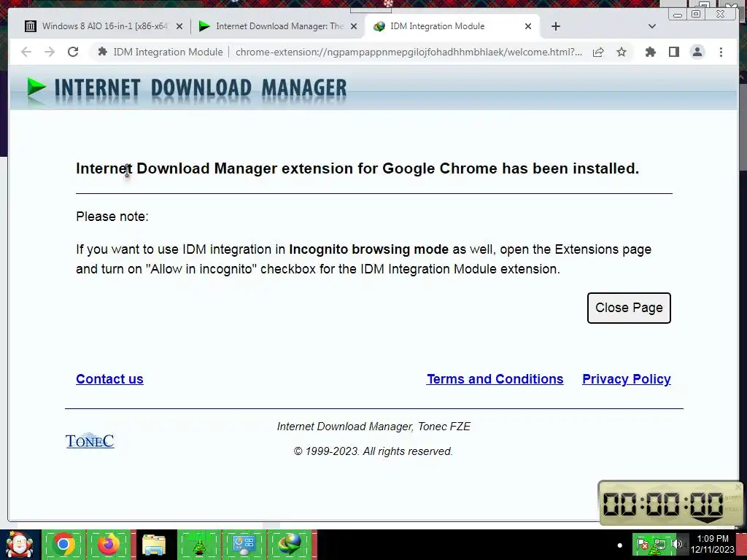Toggle the Chrome side panel
Viewport: 747px width, 560px height.
coord(673,52)
